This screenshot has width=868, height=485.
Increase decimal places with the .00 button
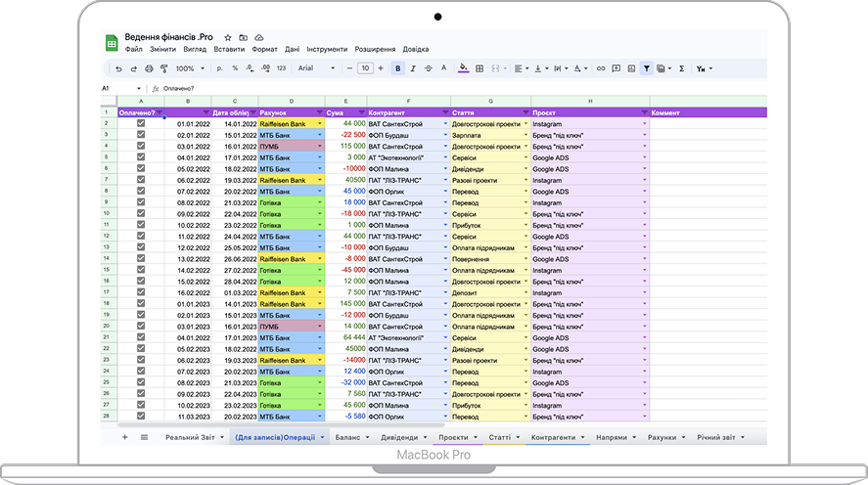(x=266, y=68)
